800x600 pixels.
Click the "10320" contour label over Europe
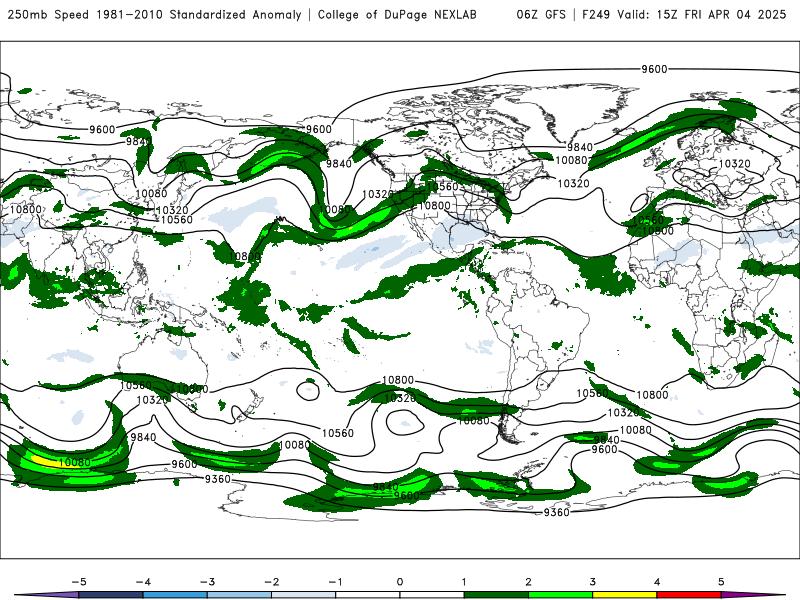734,164
